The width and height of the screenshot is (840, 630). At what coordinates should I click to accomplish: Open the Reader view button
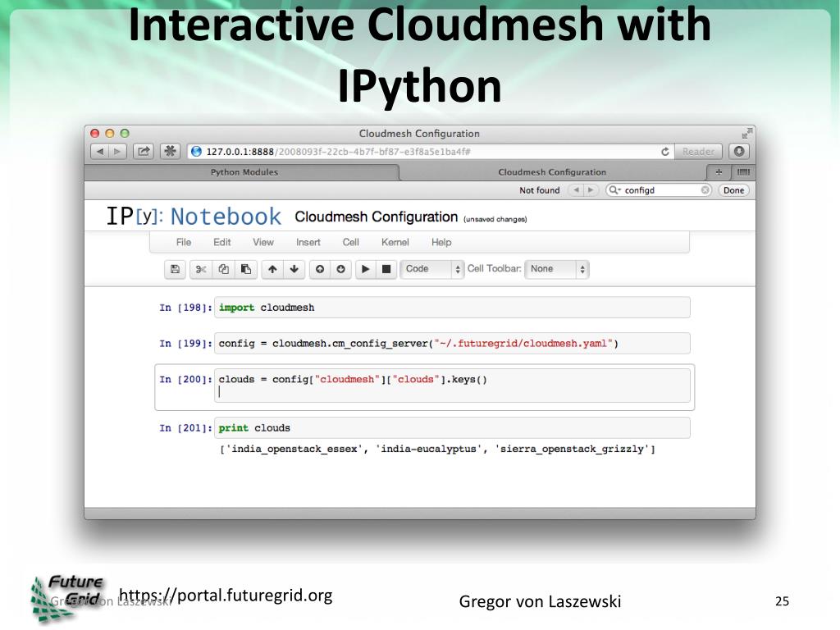698,152
